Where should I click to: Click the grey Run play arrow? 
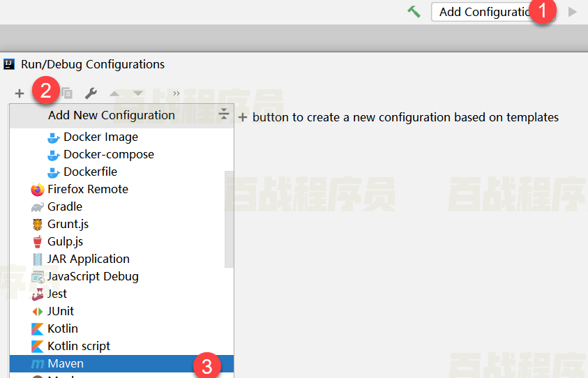coord(572,12)
